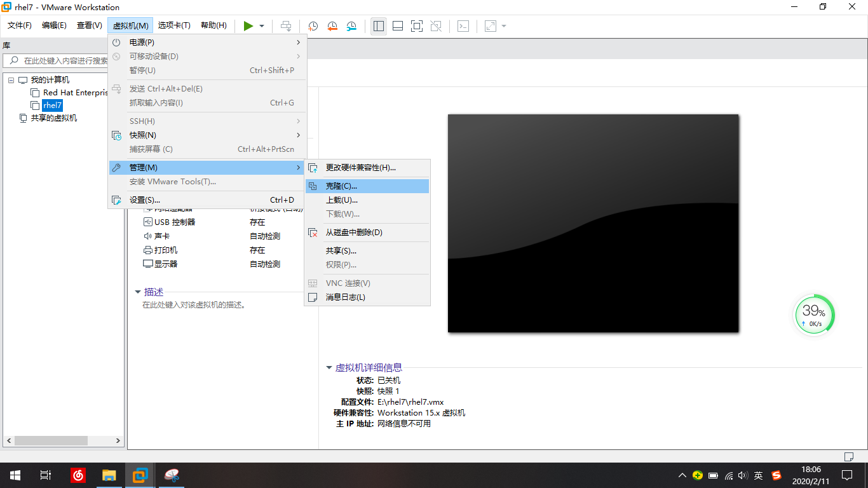Select 共享(S)... in the submenu
This screenshot has height=488, width=868.
(367, 251)
